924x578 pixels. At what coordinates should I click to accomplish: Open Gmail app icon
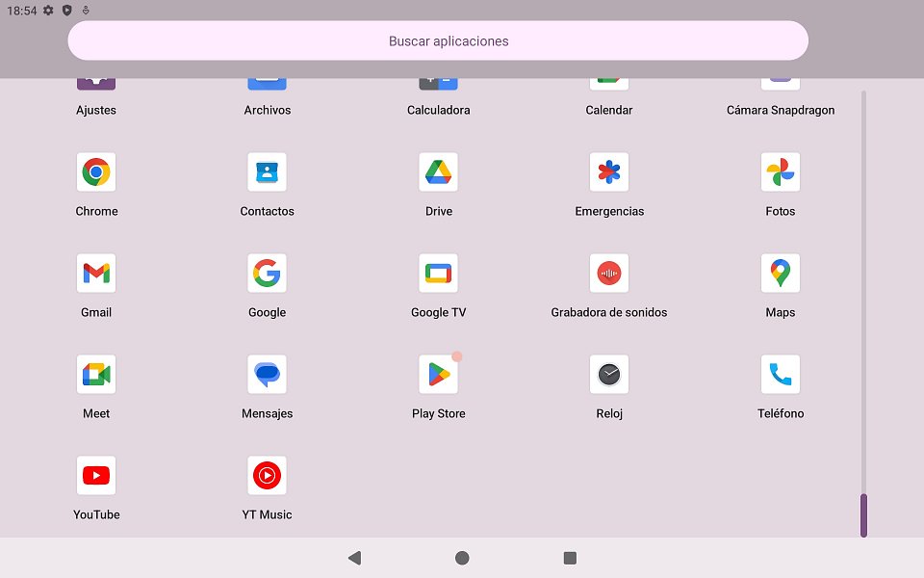pos(96,273)
